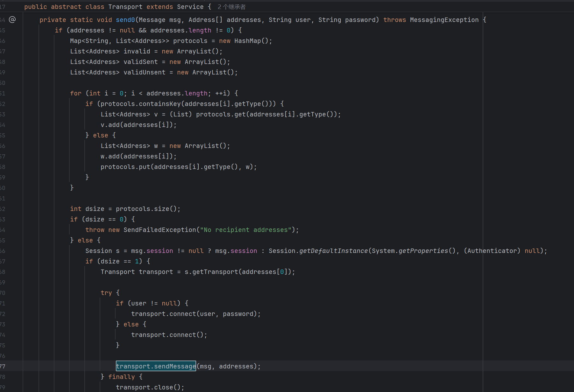Screen dimensions: 574x392
Task: Click highlighted transport.sendMessage selection
Action: (x=156, y=366)
